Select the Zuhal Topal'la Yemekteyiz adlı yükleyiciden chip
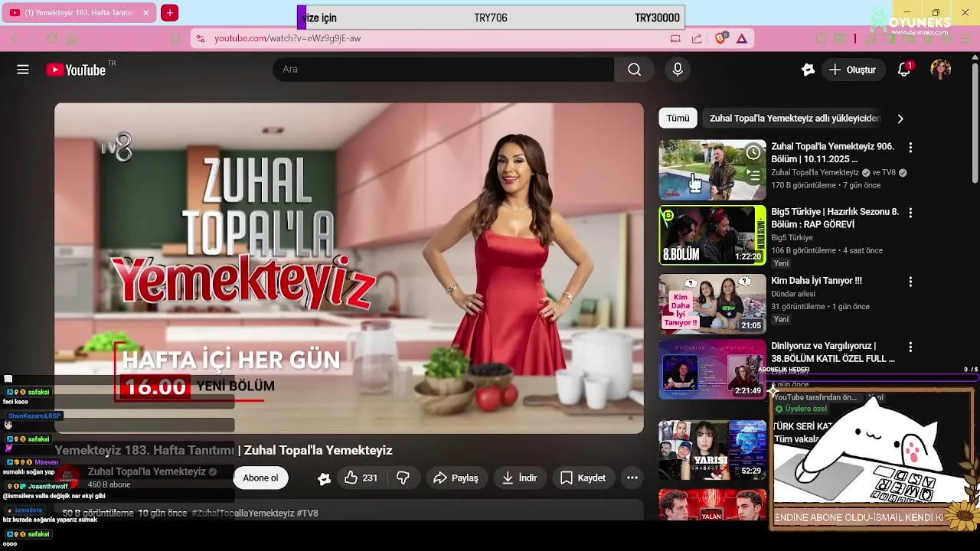The width and height of the screenshot is (980, 551). coord(795,119)
